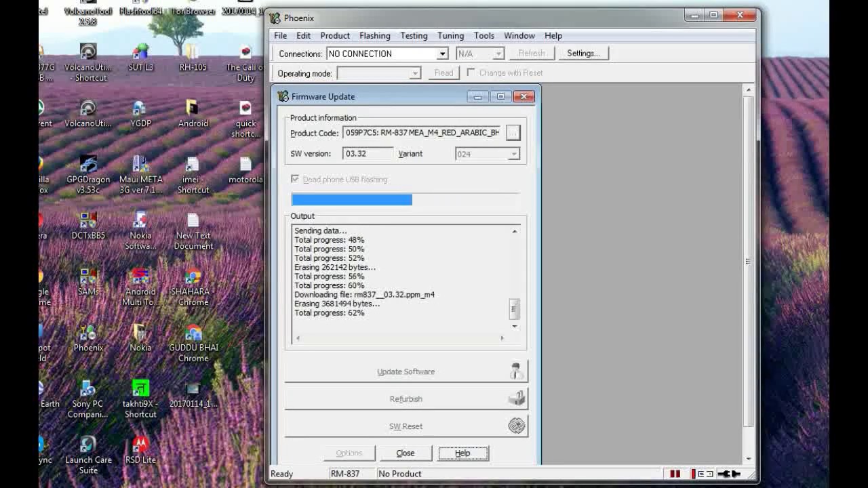Open the Help menu in menu bar
868x488 pixels.
553,35
